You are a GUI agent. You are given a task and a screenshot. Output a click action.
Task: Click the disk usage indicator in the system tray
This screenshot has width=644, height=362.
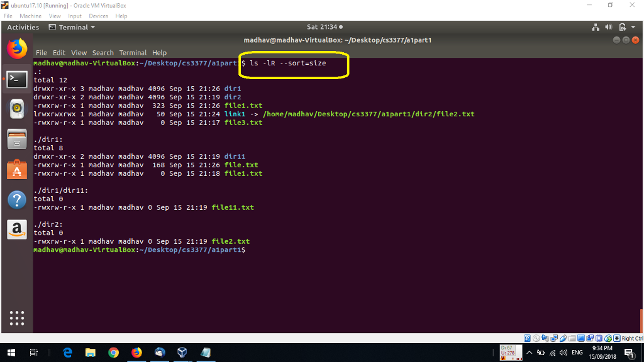(511, 353)
